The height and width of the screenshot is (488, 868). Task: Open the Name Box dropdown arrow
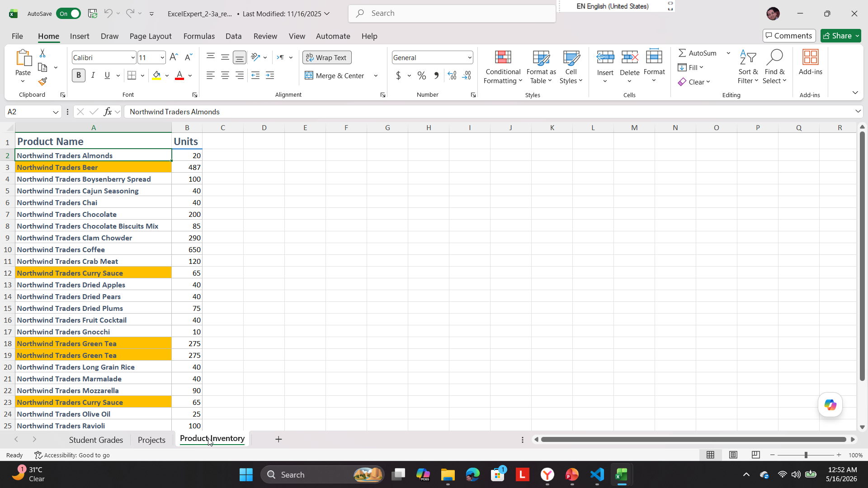[56, 112]
